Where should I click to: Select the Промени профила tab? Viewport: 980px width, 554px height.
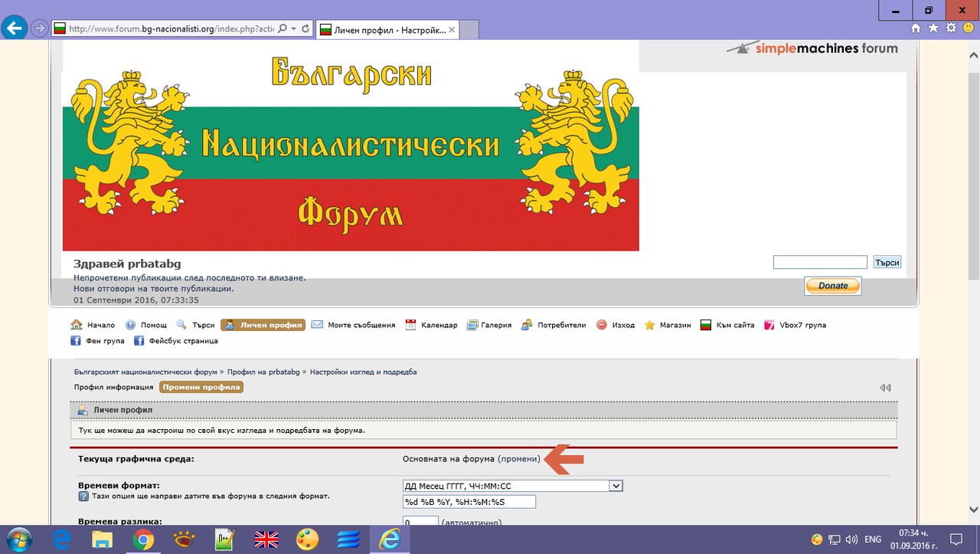click(x=201, y=387)
